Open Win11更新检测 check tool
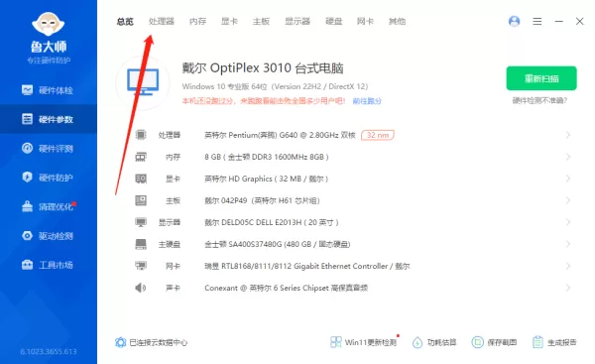 point(364,342)
